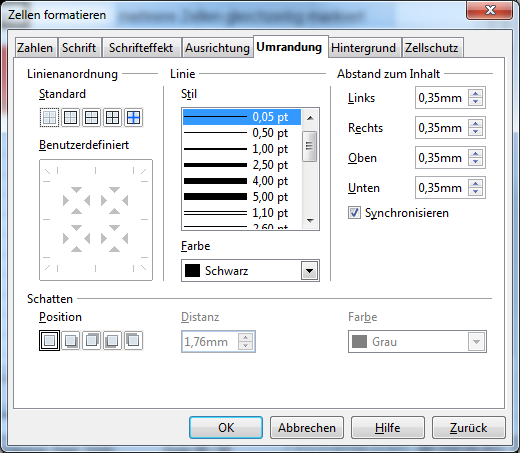Pick the blue inner-lines-only border preset
The height and width of the screenshot is (454, 520).
coord(133,117)
